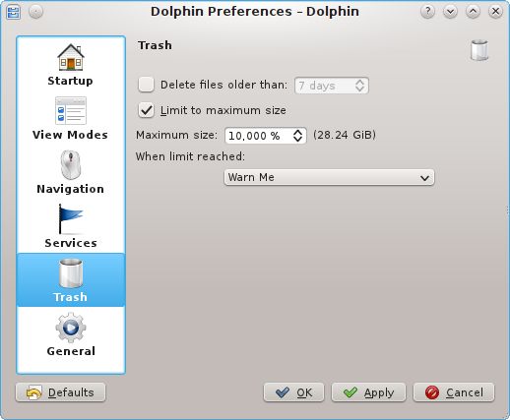Switch to the Services page label
The height and width of the screenshot is (420, 510).
point(71,243)
